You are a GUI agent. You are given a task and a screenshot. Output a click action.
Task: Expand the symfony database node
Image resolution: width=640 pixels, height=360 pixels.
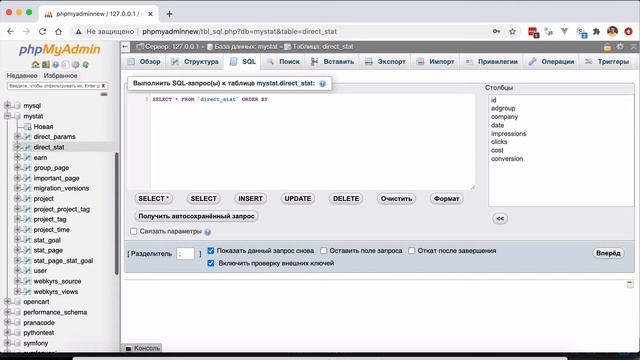[x=7, y=343]
